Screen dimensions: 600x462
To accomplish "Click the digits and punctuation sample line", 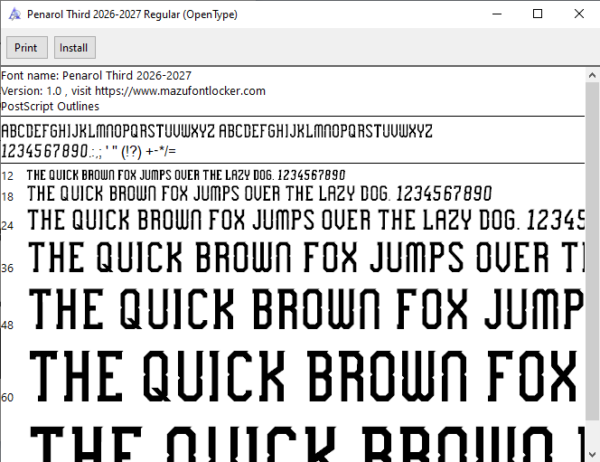I will click(89, 151).
